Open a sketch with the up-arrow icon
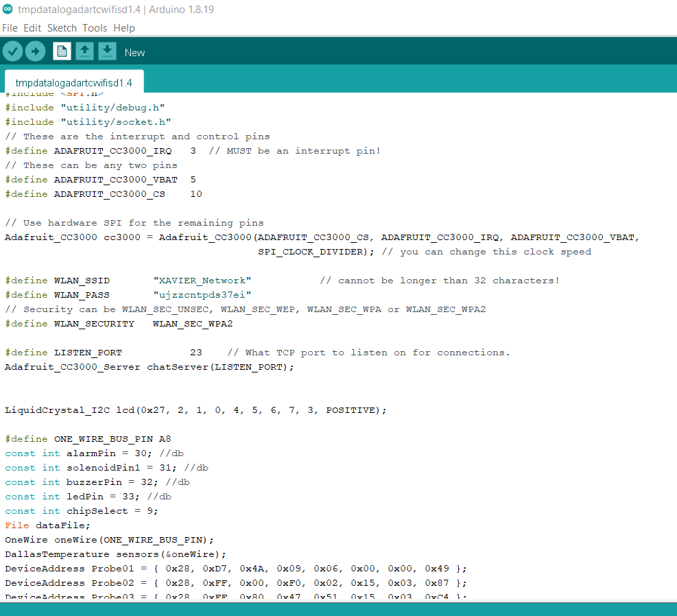 point(84,51)
